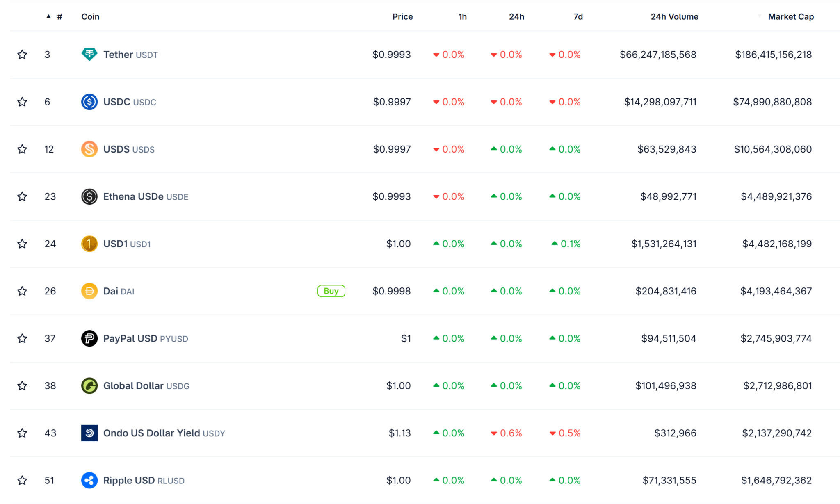Image resolution: width=840 pixels, height=504 pixels.
Task: Toggle favorite star for PayPal USD
Action: 22,338
